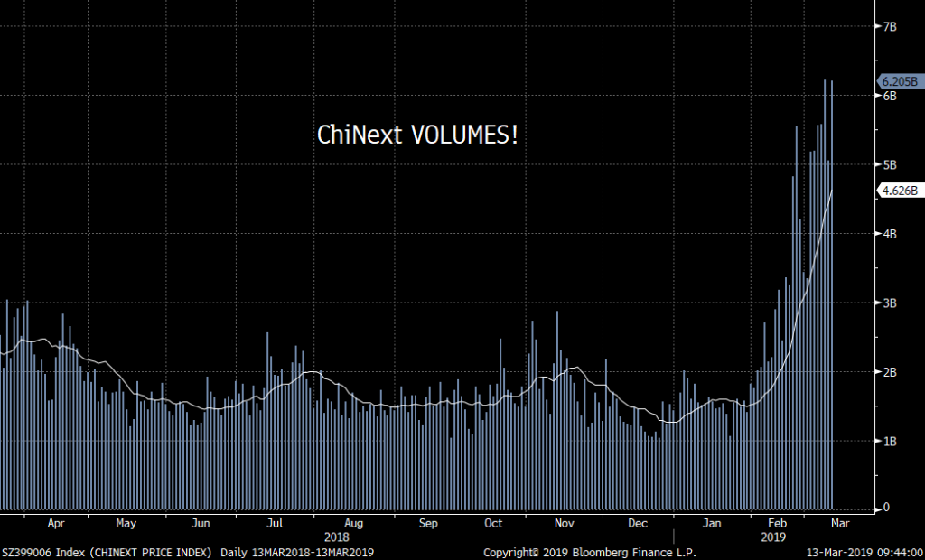Click the 4B y-axis label
The width and height of the screenshot is (925, 560).
(890, 234)
